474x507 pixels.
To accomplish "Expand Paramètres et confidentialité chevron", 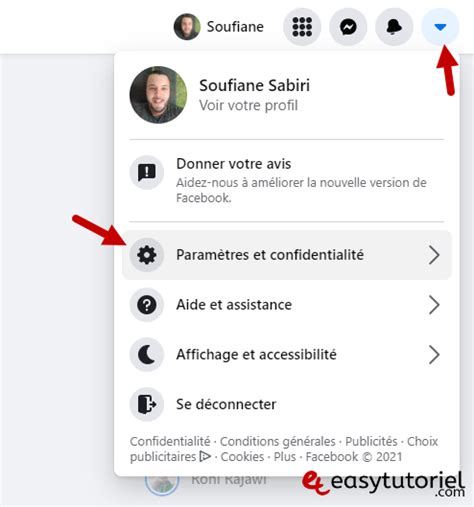I will pos(434,255).
